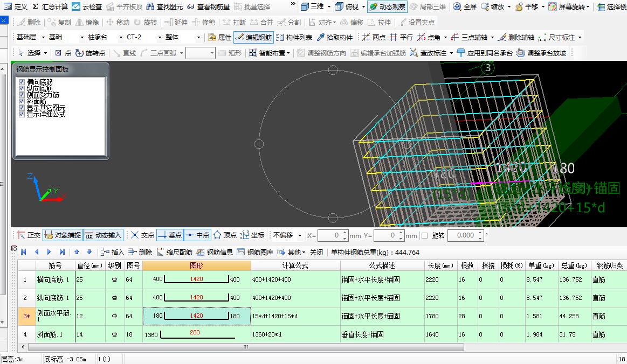Click 应用到同名承台 apply to same-name cap
The height and width of the screenshot is (364, 627).
tap(484, 53)
